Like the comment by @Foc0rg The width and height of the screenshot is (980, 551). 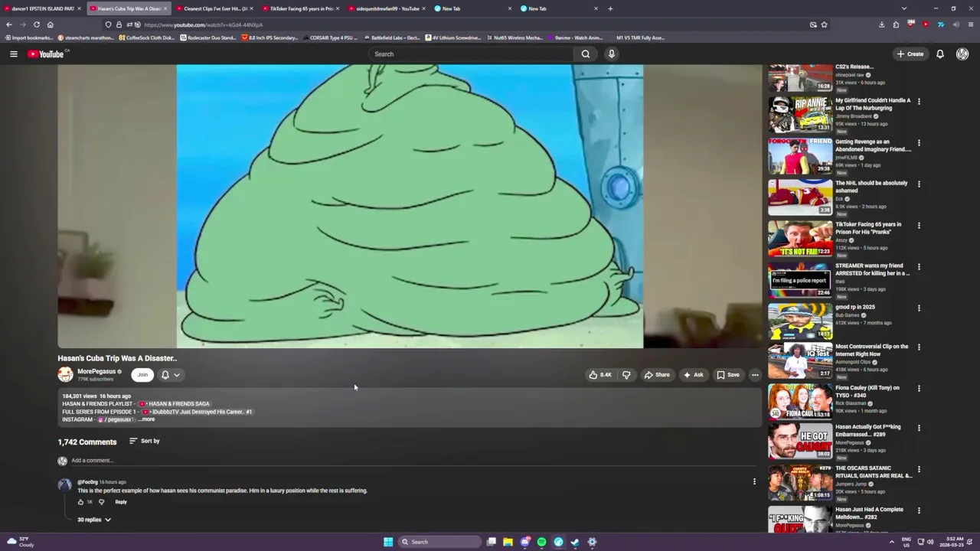tap(80, 502)
